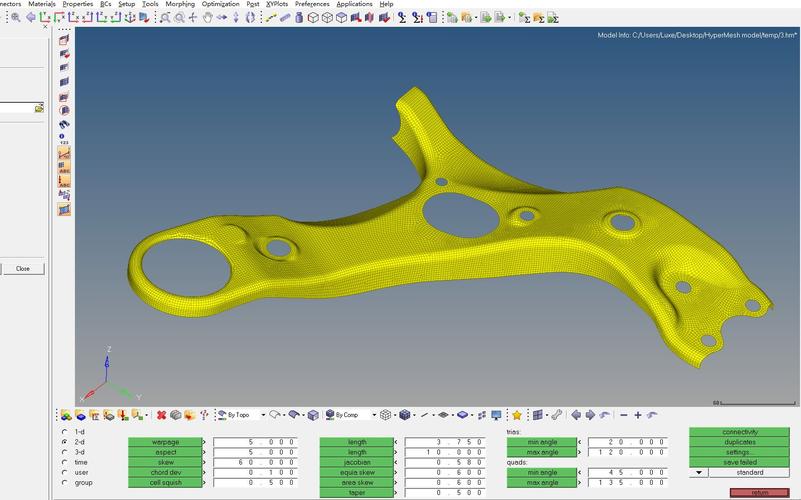This screenshot has height=500, width=801.
Task: Open the Optimization menu
Action: (220, 4)
